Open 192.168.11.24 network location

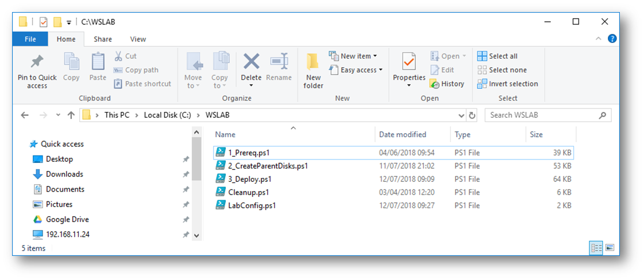point(61,235)
